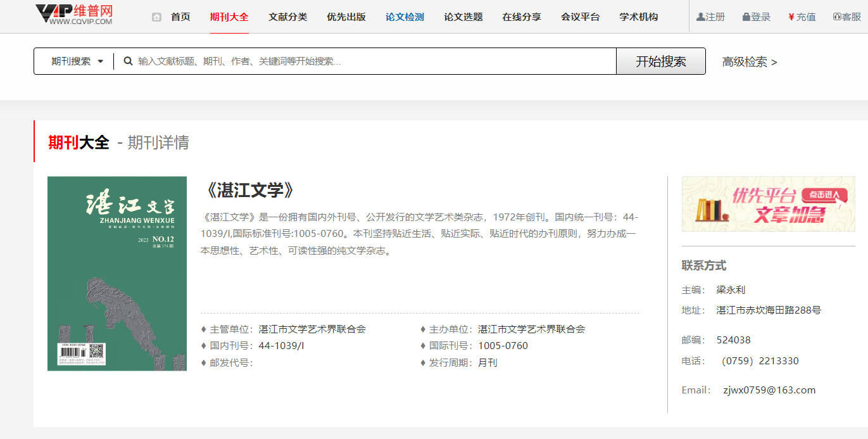The width and height of the screenshot is (868, 439).
Task: Open 优先出版 navigation item
Action: click(x=346, y=17)
